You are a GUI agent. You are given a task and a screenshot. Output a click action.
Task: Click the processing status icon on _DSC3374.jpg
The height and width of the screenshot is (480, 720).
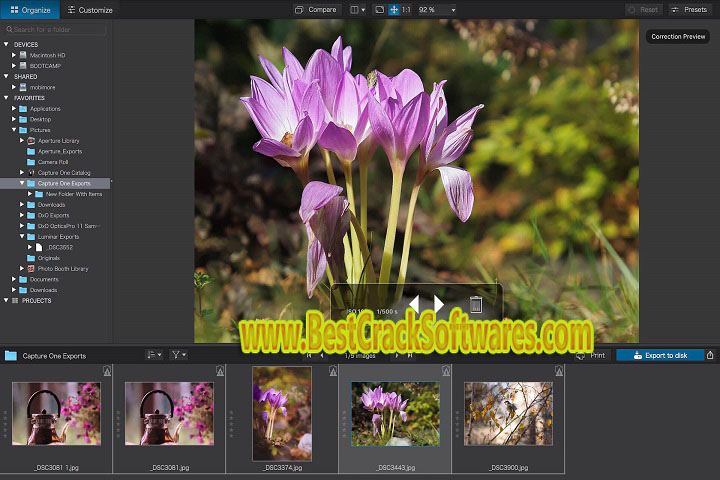(x=333, y=371)
